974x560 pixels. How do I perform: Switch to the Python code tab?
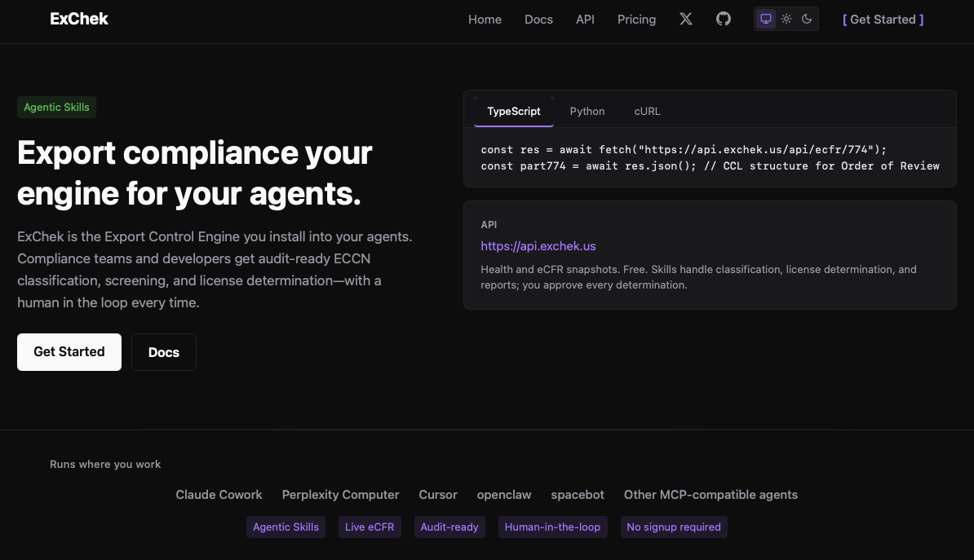587,112
